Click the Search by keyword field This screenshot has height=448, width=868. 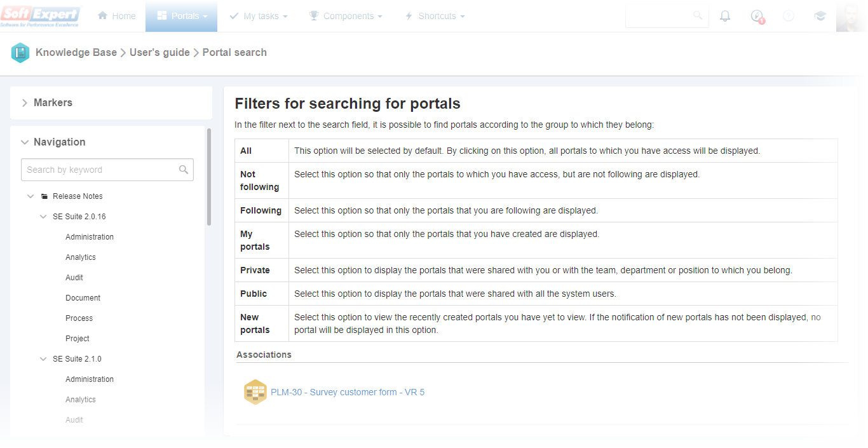pyautogui.click(x=107, y=170)
